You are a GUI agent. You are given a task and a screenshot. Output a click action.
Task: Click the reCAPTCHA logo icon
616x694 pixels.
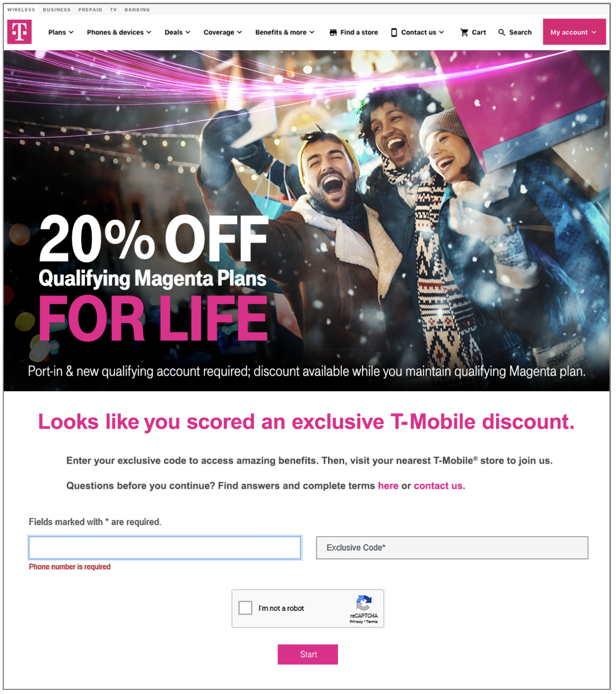(364, 603)
